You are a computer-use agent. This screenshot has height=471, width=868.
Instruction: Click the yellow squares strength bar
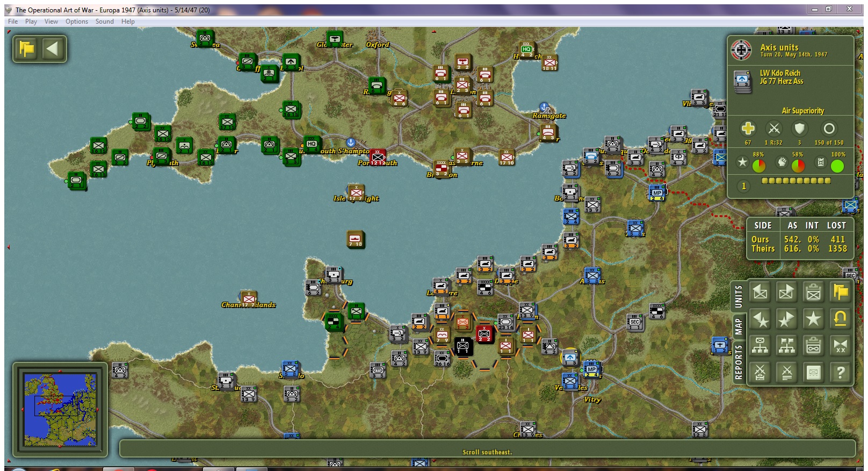(x=796, y=181)
